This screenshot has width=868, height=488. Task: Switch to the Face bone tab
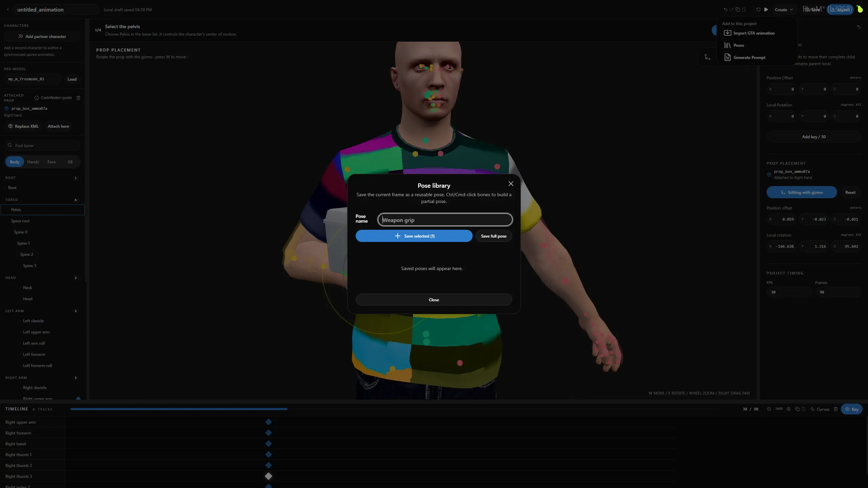click(52, 162)
